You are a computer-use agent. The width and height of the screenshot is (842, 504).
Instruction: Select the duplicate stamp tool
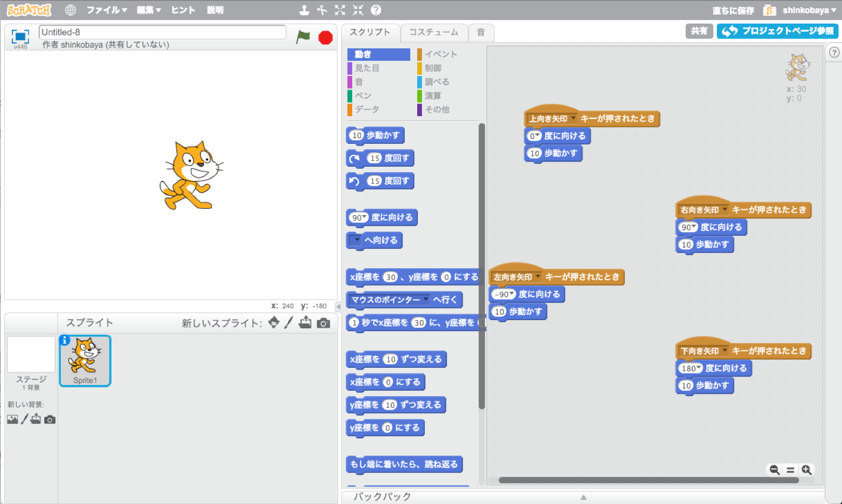pyautogui.click(x=304, y=10)
